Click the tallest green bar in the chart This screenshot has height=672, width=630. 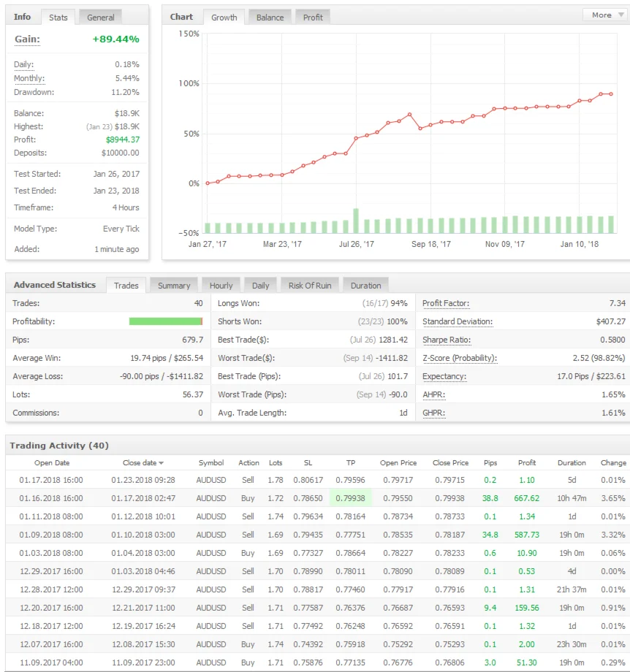[x=356, y=221]
